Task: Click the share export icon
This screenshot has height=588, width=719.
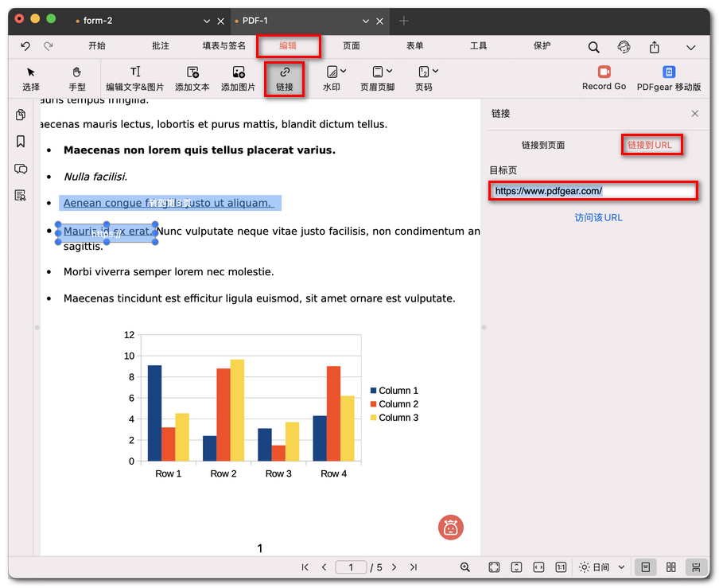Action: coord(655,47)
